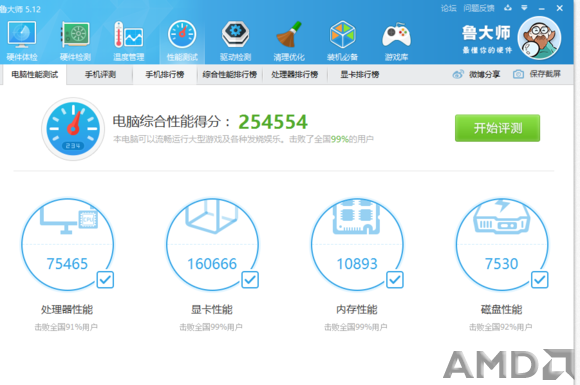Viewport: 580px width, 385px height.
Task: Minimize the 鲁大师 window
Action: [542, 9]
